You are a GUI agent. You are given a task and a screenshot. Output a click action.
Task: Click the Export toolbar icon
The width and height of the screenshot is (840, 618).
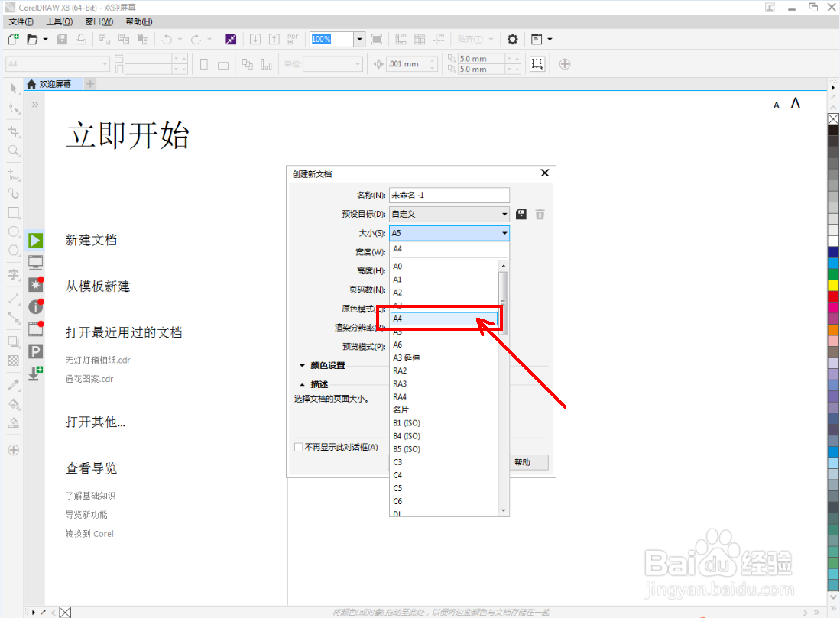(x=274, y=39)
